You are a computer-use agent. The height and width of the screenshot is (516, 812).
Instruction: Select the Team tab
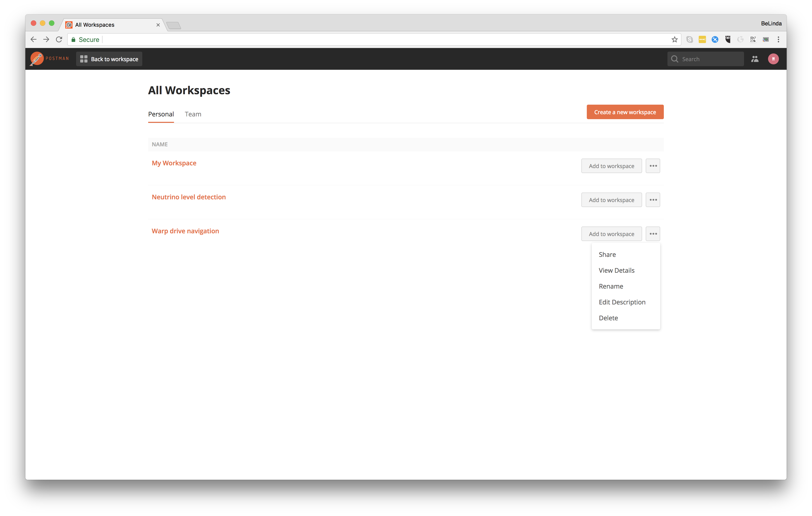point(193,114)
